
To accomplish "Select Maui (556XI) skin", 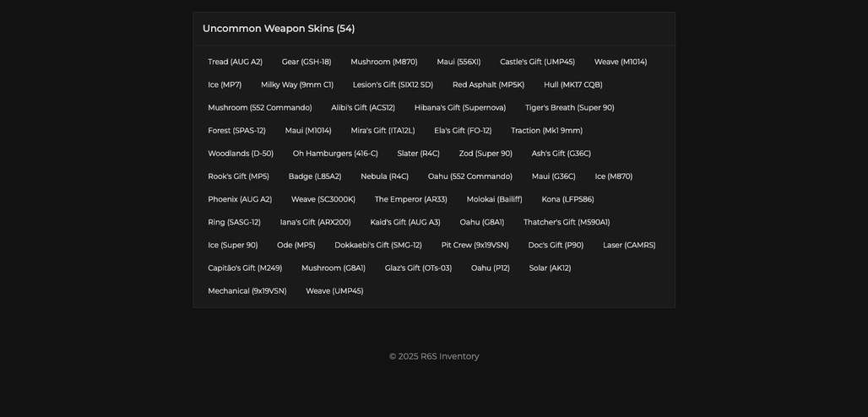I will click(459, 62).
